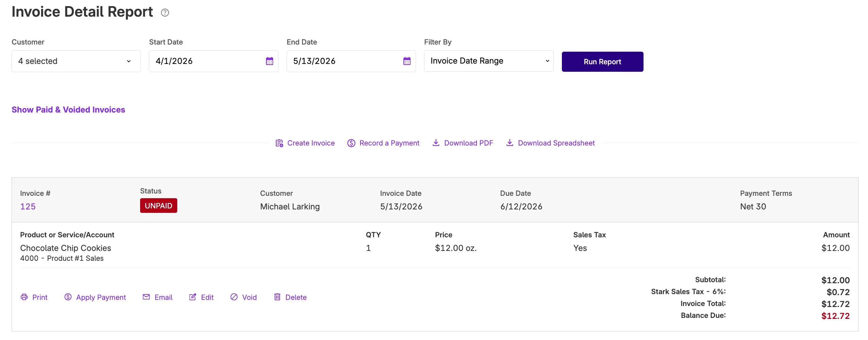This screenshot has height=340, width=868.
Task: Open the Start Date calendar picker icon
Action: pyautogui.click(x=269, y=61)
